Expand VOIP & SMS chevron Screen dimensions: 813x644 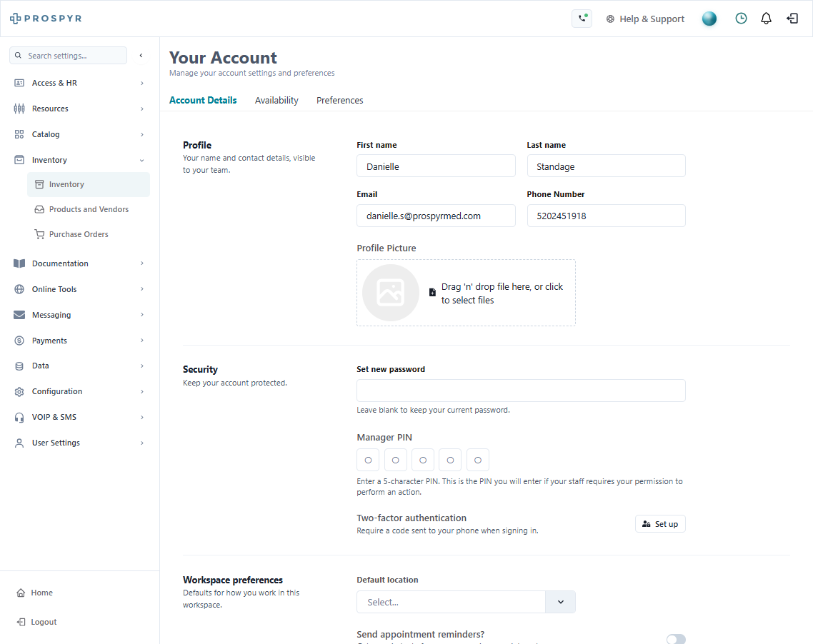click(x=142, y=417)
